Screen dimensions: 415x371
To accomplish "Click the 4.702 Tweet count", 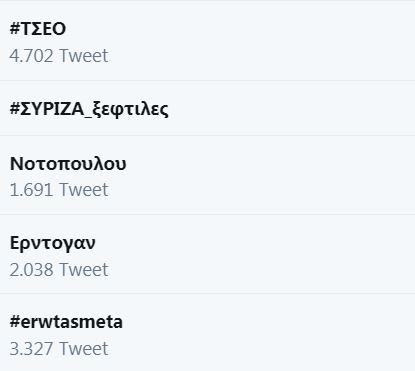I will pos(59,55).
